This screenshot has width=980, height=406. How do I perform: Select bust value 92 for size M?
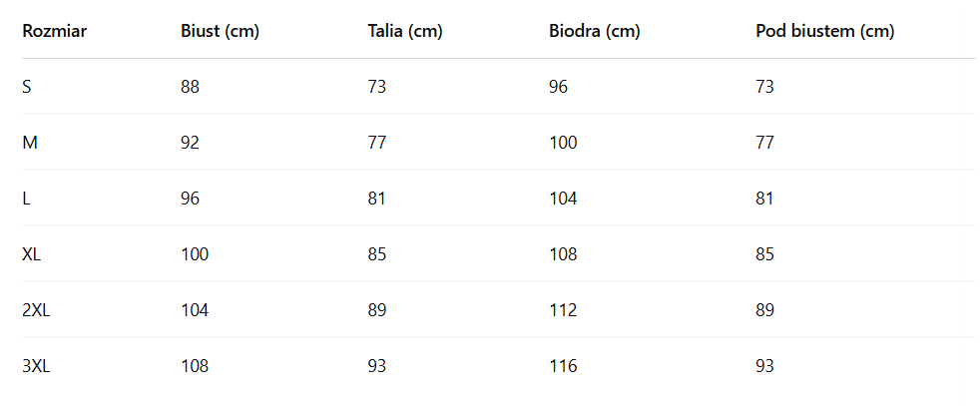(190, 143)
